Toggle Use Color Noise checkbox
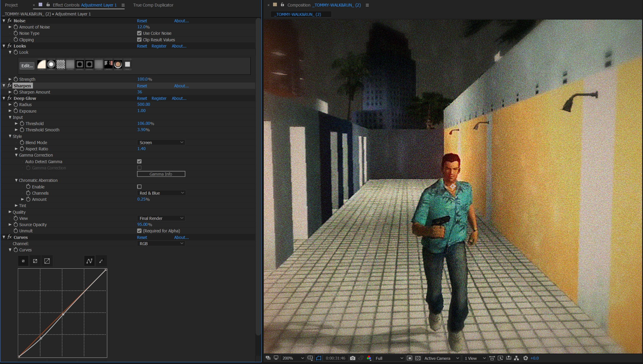643x364 pixels. coord(139,33)
